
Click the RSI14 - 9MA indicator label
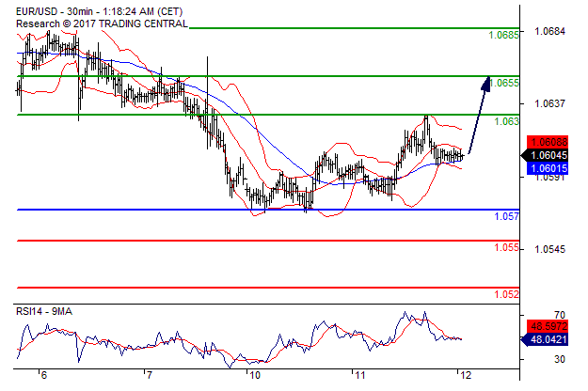click(x=44, y=312)
